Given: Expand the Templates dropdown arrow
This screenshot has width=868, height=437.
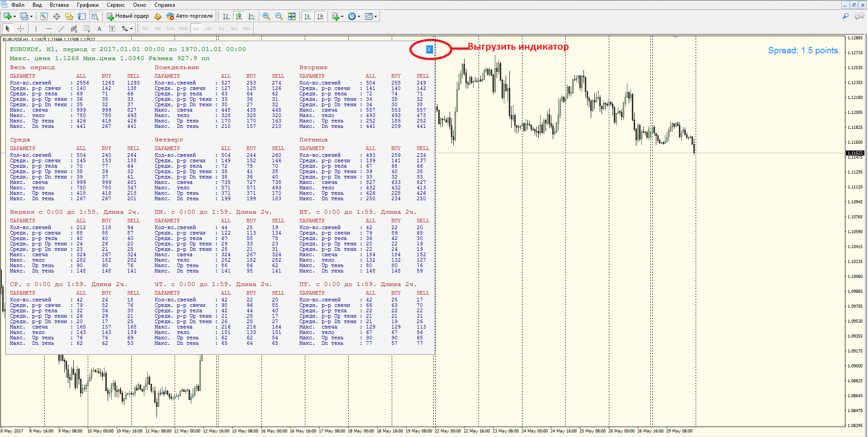Looking at the screenshot, I should coord(375,17).
